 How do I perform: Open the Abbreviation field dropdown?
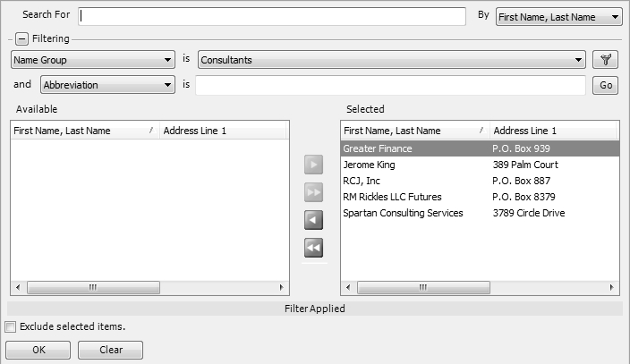point(106,85)
